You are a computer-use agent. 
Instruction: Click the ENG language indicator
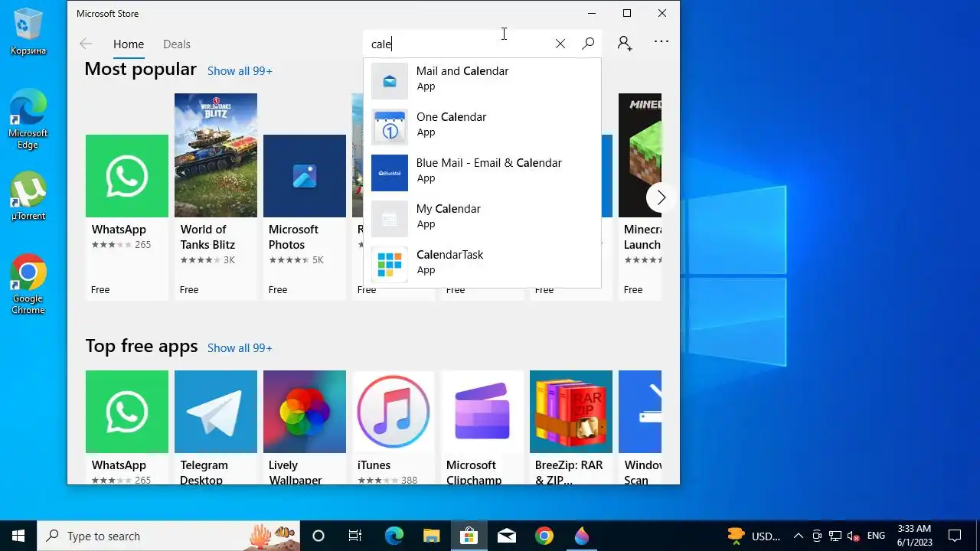(877, 536)
